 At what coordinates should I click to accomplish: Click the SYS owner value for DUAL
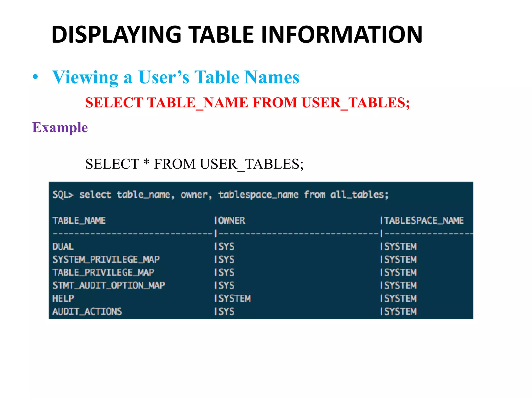(226, 246)
